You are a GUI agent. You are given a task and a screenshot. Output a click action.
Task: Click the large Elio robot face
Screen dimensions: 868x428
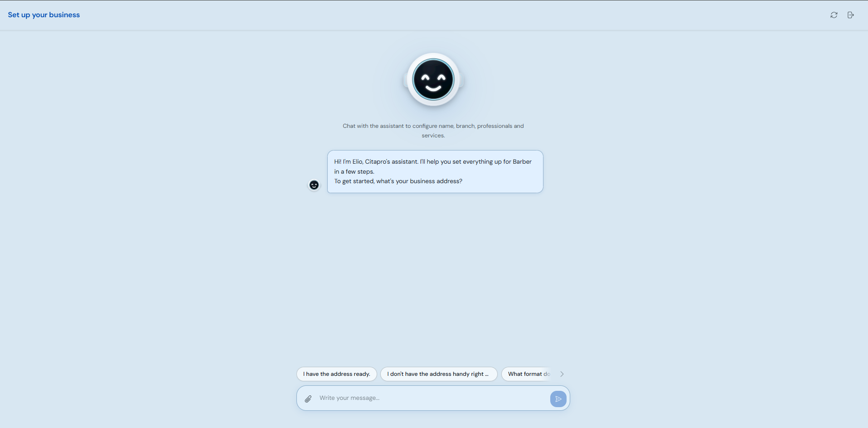(433, 80)
